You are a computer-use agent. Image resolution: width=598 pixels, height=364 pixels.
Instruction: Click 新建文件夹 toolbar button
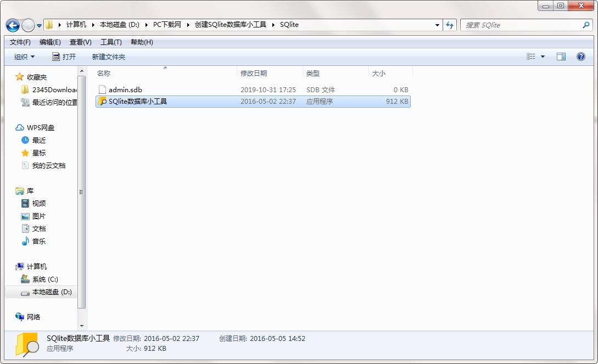[109, 57]
